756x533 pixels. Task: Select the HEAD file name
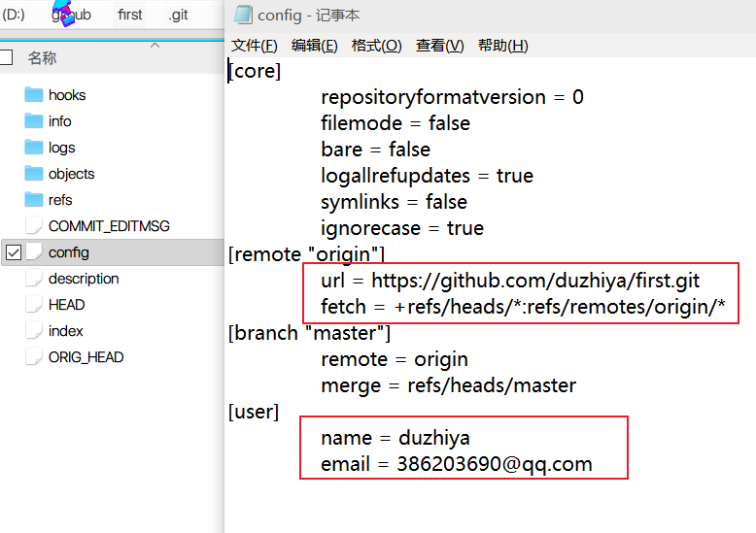[x=66, y=305]
